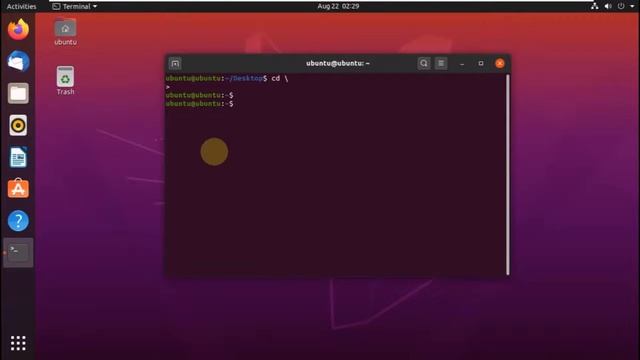Expand the system menu arrow
This screenshot has width=640, height=360.
pos(632,7)
